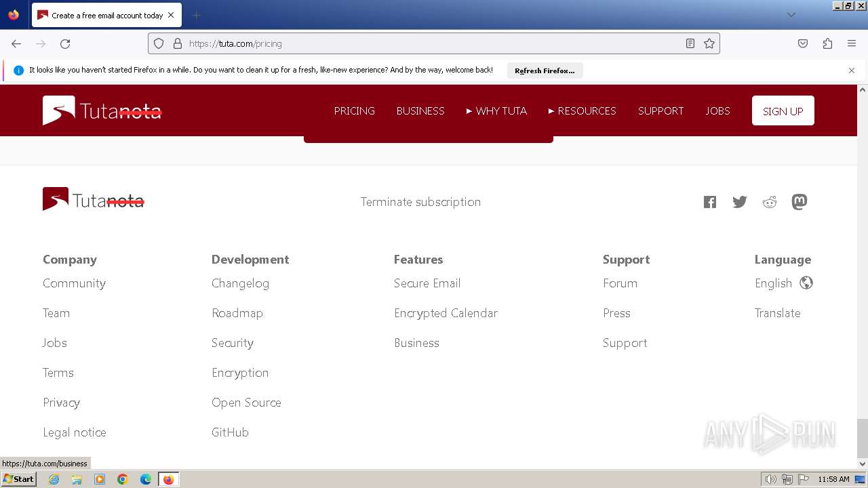Open the Business footer link under Features
Viewport: 868px width, 488px height.
coord(416,343)
